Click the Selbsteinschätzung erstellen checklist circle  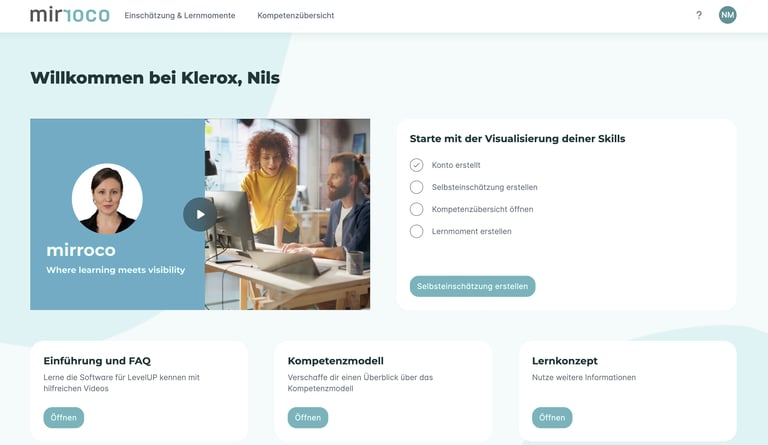[416, 187]
